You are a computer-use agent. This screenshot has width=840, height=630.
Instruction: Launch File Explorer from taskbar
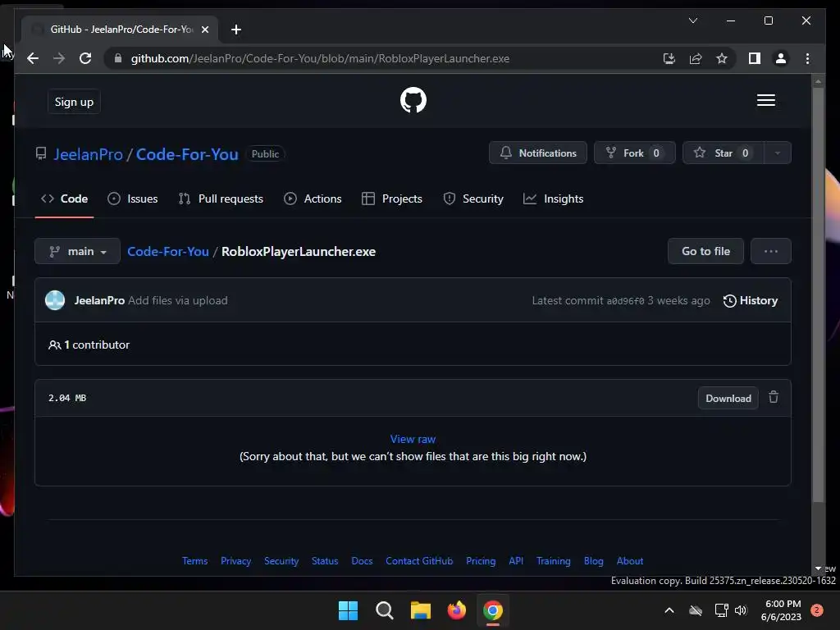point(421,610)
